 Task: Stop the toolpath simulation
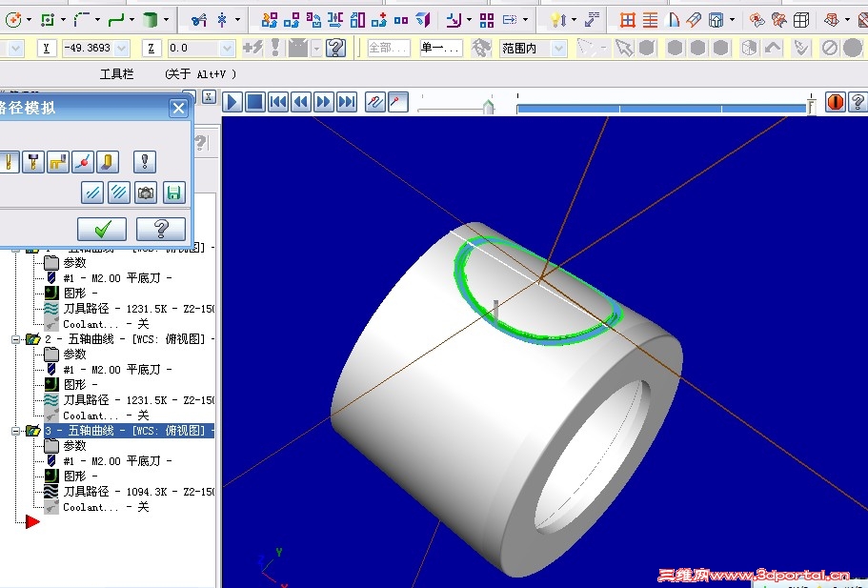(254, 102)
